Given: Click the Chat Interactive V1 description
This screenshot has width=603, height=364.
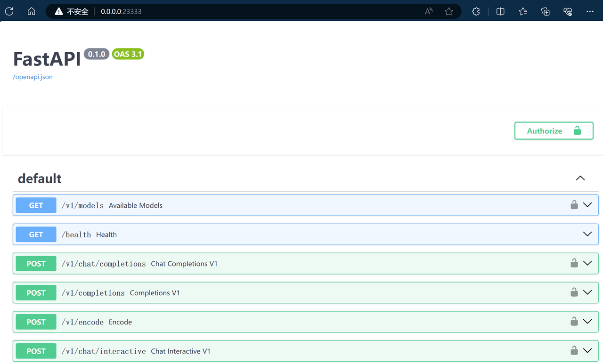Looking at the screenshot, I should [x=181, y=351].
